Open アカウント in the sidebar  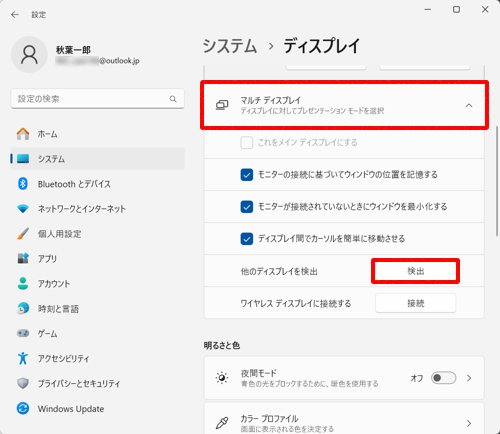97,283
